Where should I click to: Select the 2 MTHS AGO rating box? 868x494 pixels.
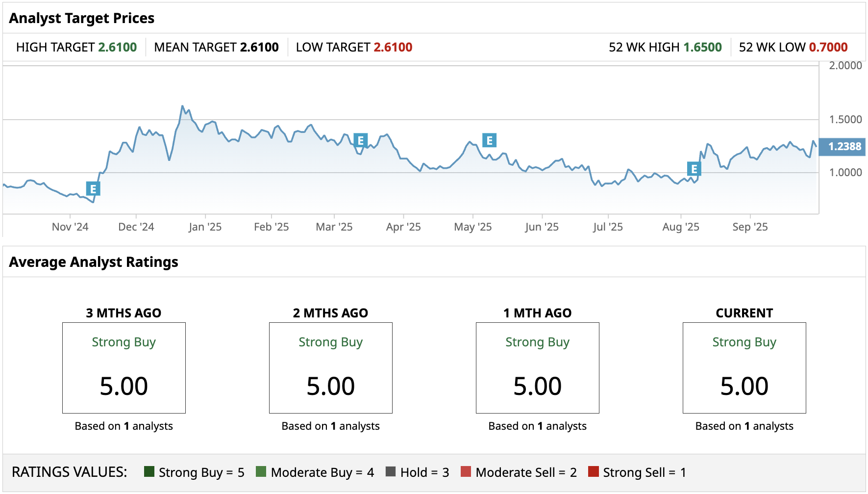[331, 367]
